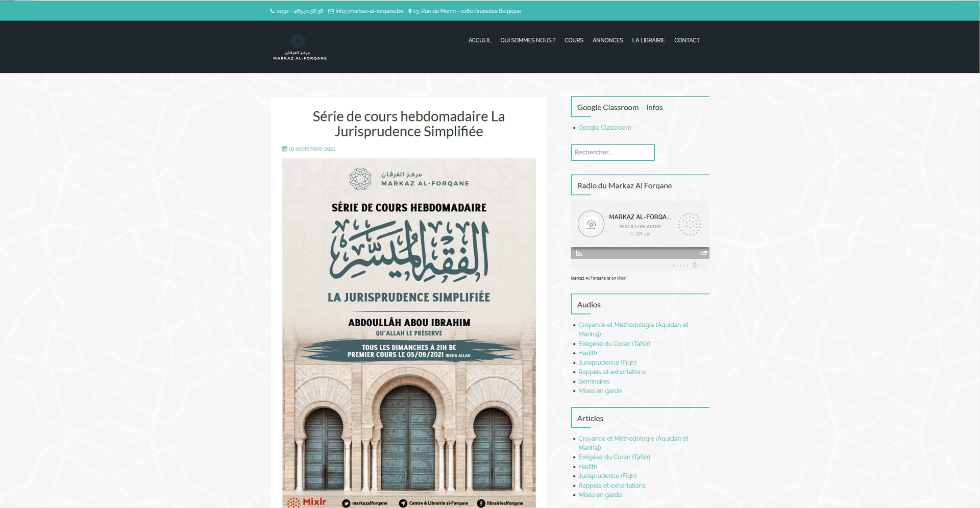
Task: Open QUI SOMMES NOUS ? menu
Action: [528, 40]
